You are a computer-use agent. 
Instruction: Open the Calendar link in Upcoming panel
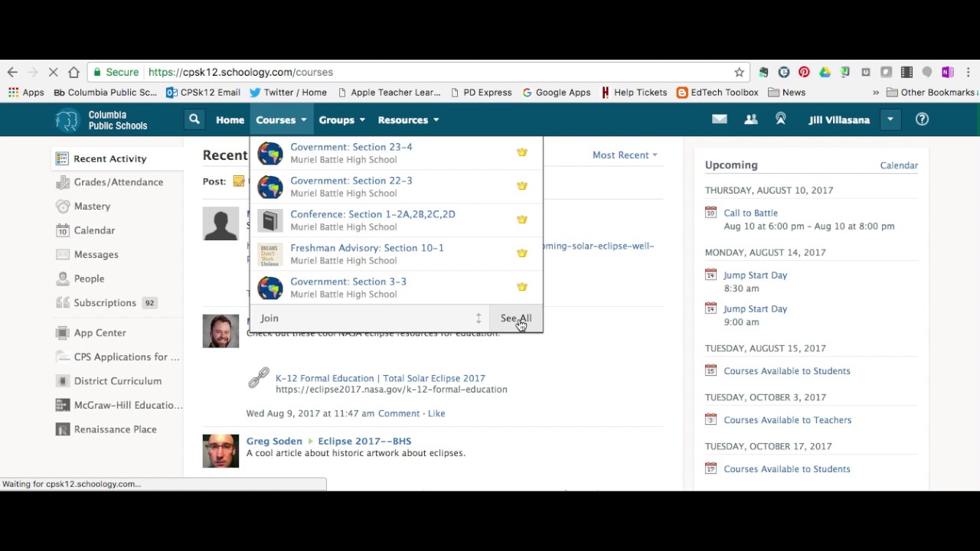pyautogui.click(x=899, y=165)
